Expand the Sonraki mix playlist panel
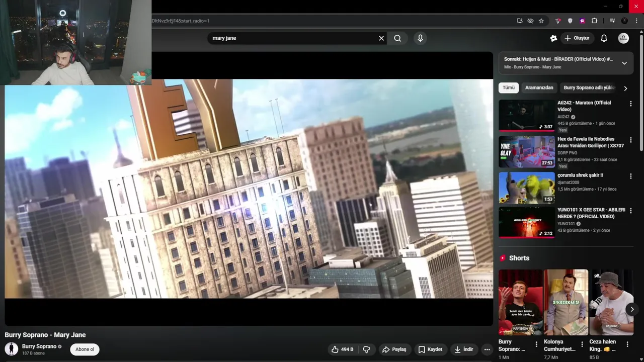 [624, 63]
